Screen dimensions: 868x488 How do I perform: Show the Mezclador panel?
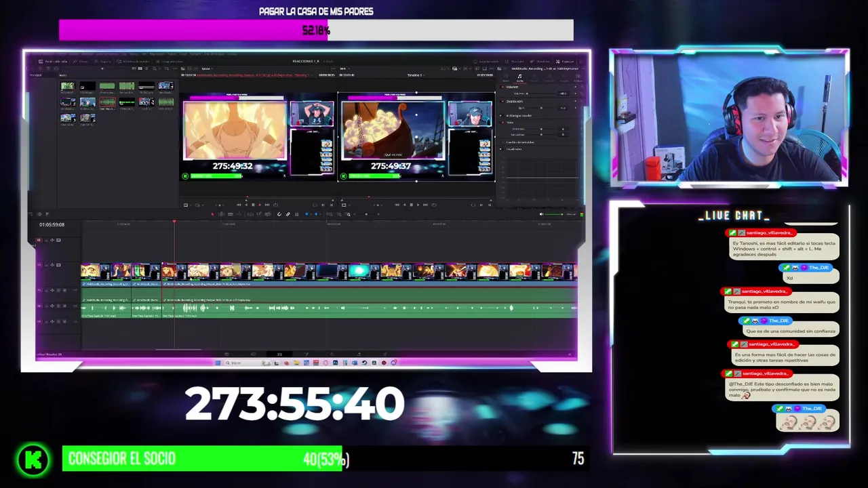click(515, 62)
